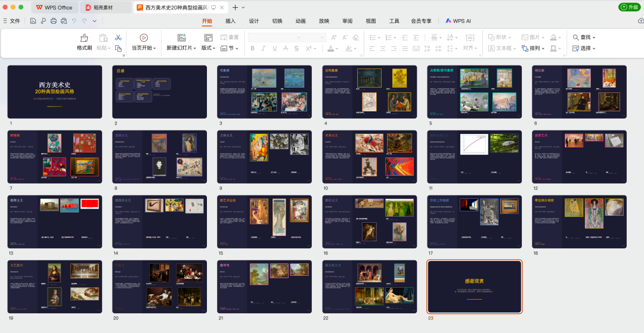Click the WPS AI button

459,21
